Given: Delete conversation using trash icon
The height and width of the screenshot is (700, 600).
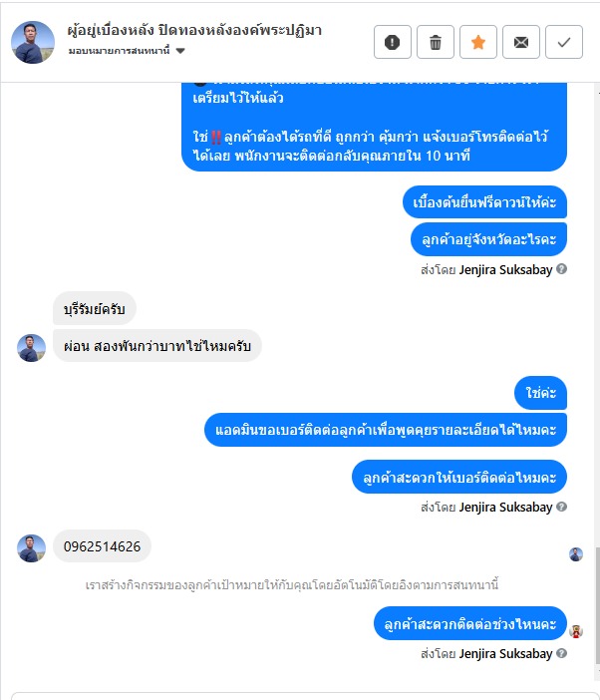Looking at the screenshot, I should [x=435, y=42].
